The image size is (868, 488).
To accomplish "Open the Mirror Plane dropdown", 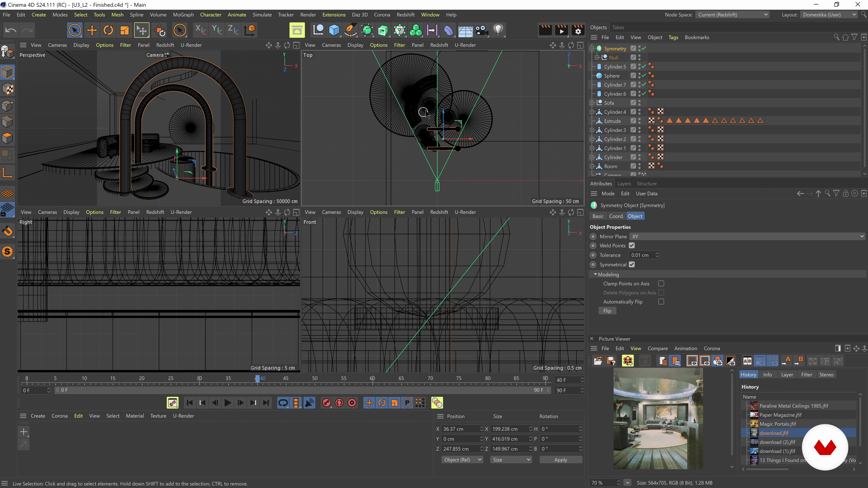I will pyautogui.click(x=747, y=236).
